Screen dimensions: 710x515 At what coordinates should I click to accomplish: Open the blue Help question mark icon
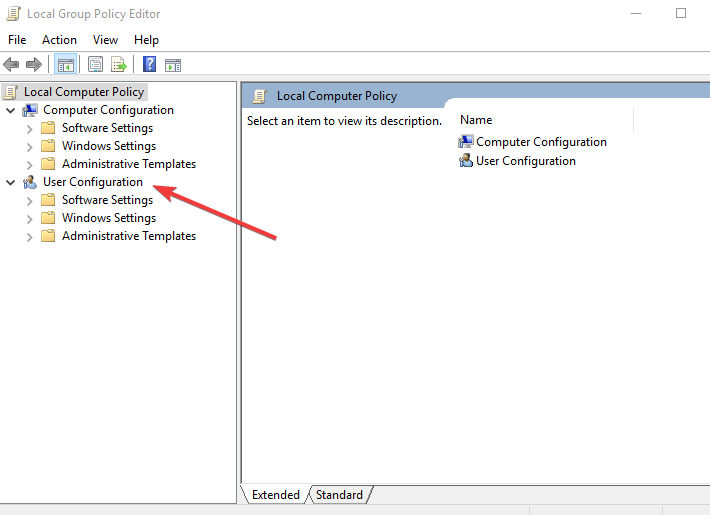[x=149, y=64]
